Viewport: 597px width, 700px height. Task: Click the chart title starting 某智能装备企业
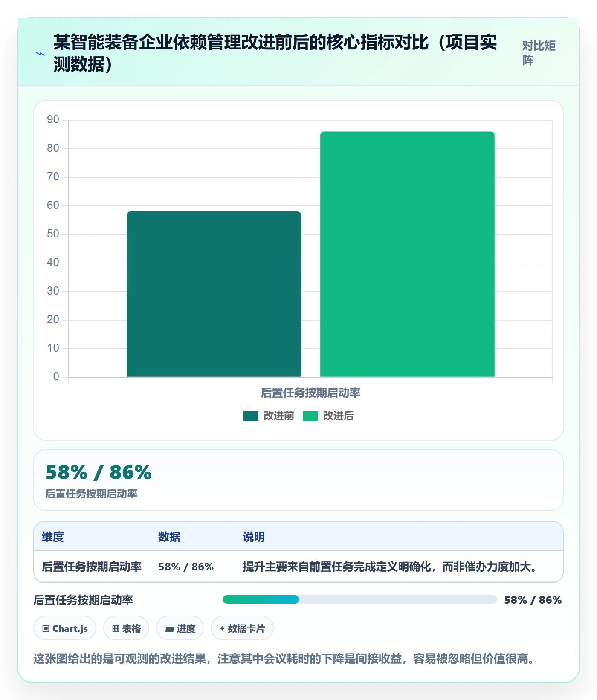pos(275,53)
